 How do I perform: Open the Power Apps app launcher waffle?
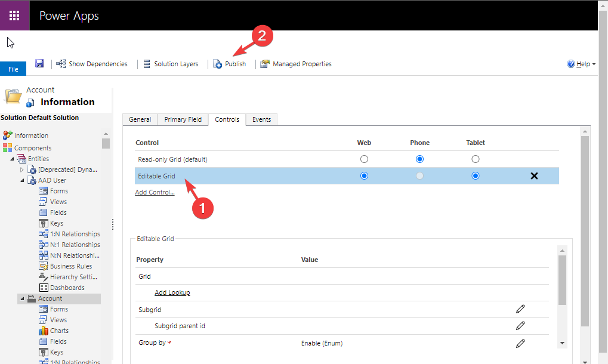(14, 16)
